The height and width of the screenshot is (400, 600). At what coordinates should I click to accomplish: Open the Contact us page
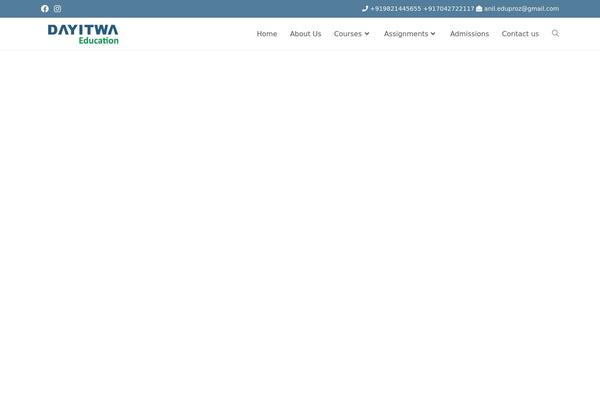point(520,34)
